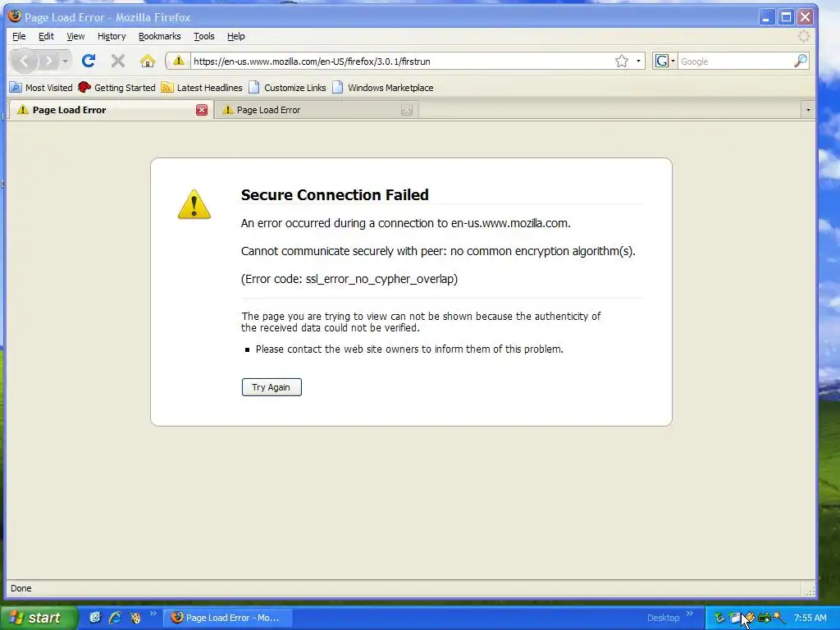Minimize the Firefox window
The height and width of the screenshot is (630, 840).
pos(767,17)
